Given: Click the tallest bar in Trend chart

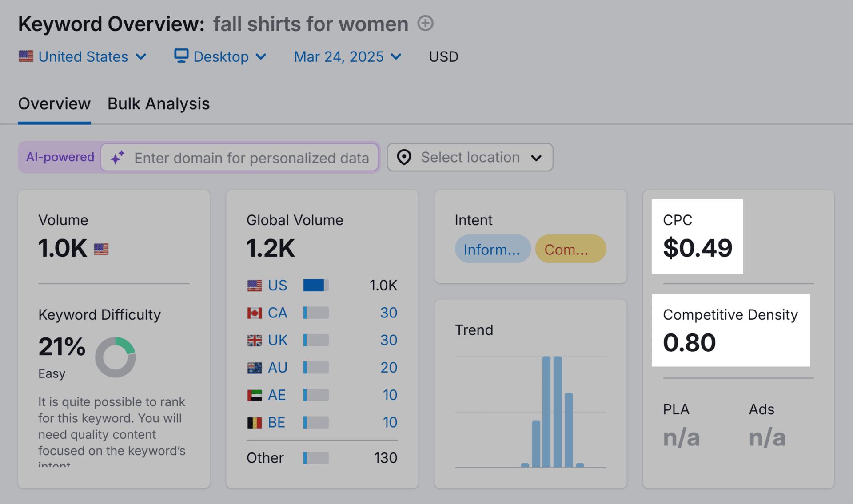Looking at the screenshot, I should point(546,411).
